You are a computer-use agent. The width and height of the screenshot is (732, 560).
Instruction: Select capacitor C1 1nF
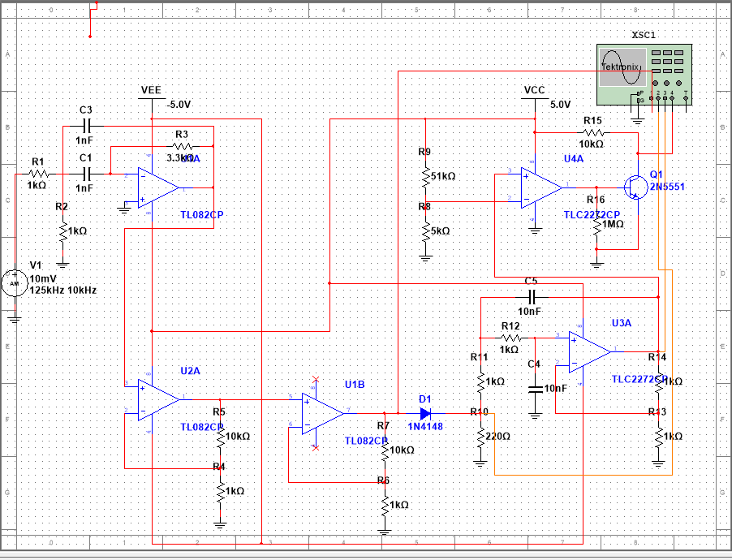(87, 174)
